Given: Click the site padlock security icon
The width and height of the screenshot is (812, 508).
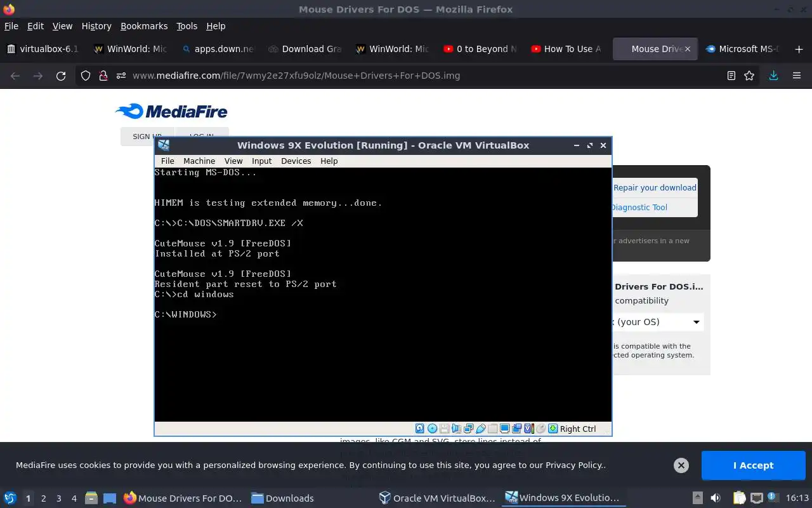Looking at the screenshot, I should [x=103, y=76].
